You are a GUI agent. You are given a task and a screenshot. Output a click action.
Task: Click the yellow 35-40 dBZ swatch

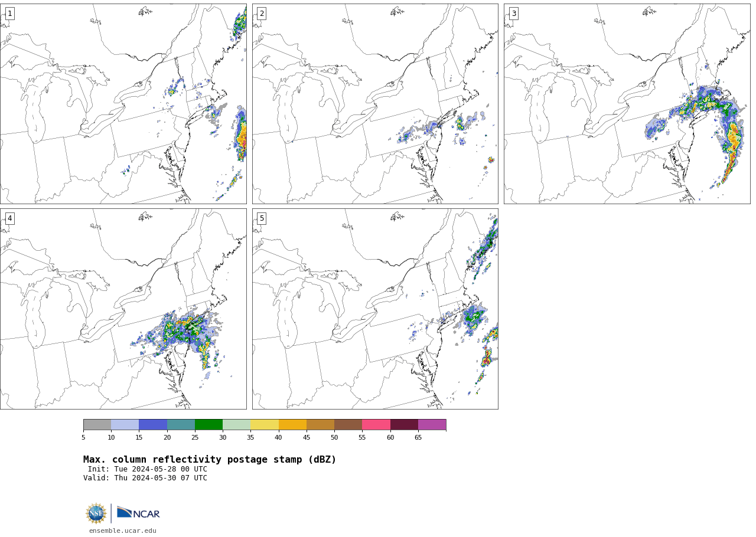[x=265, y=425]
